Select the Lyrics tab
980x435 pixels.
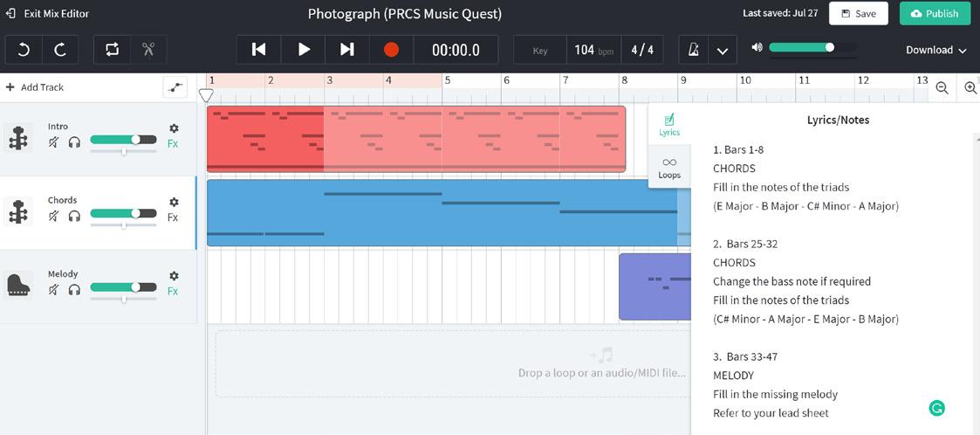coord(669,124)
